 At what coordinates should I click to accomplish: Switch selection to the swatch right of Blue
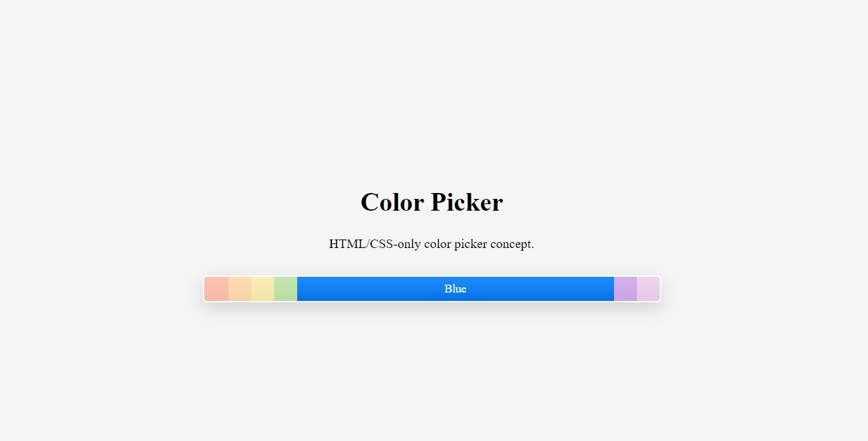point(625,289)
